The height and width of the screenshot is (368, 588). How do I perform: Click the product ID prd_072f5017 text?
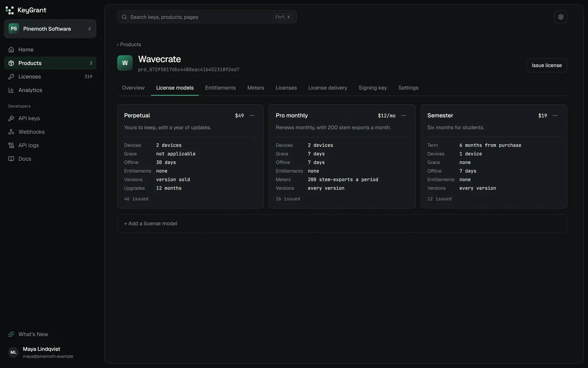(x=189, y=70)
